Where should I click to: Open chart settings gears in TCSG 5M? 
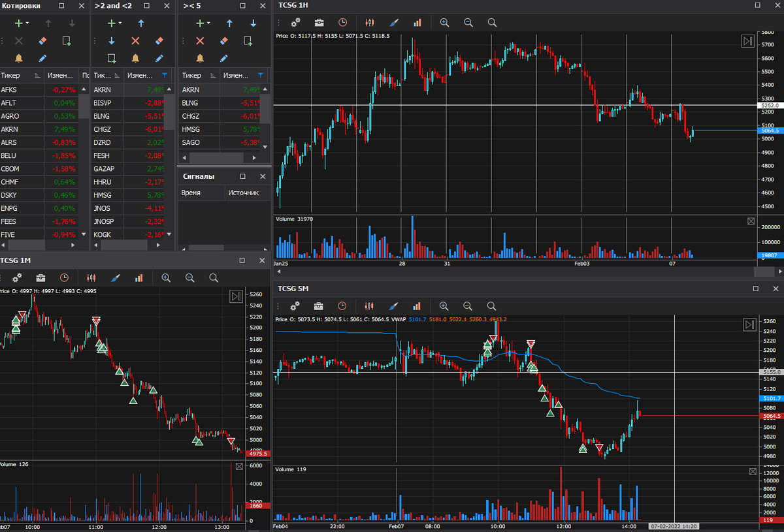click(x=295, y=305)
